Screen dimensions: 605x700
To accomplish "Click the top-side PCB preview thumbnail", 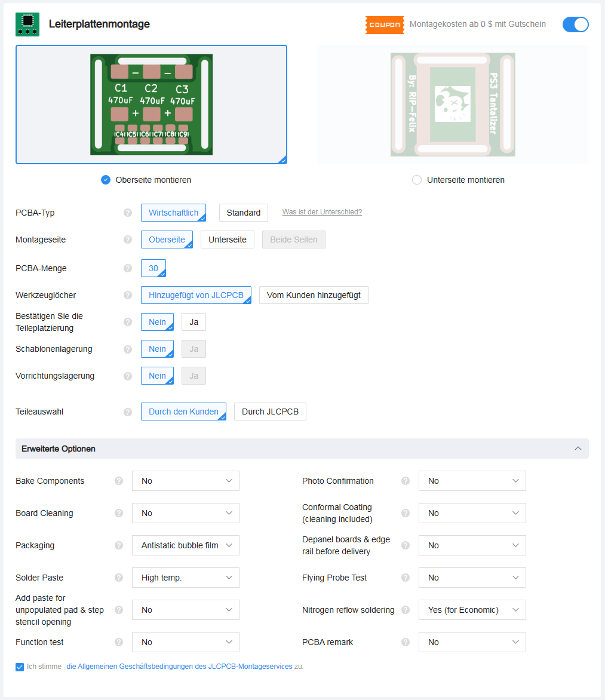I will point(151,105).
